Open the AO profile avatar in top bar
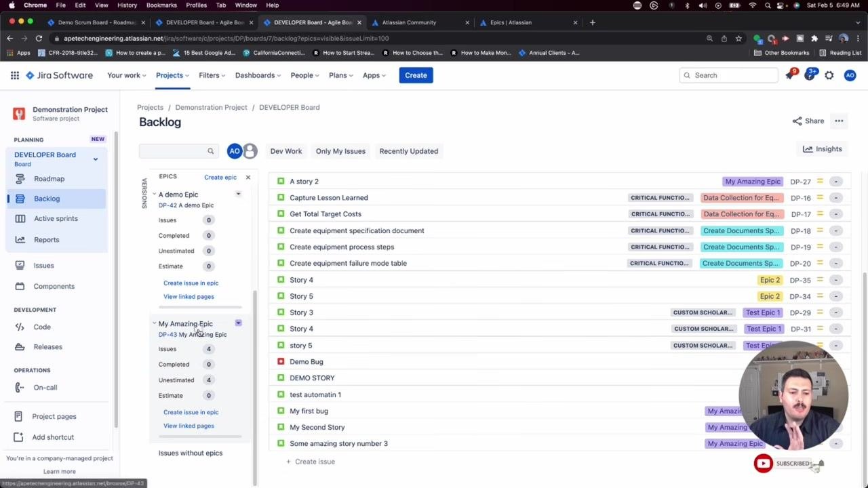868x488 pixels. click(x=850, y=75)
